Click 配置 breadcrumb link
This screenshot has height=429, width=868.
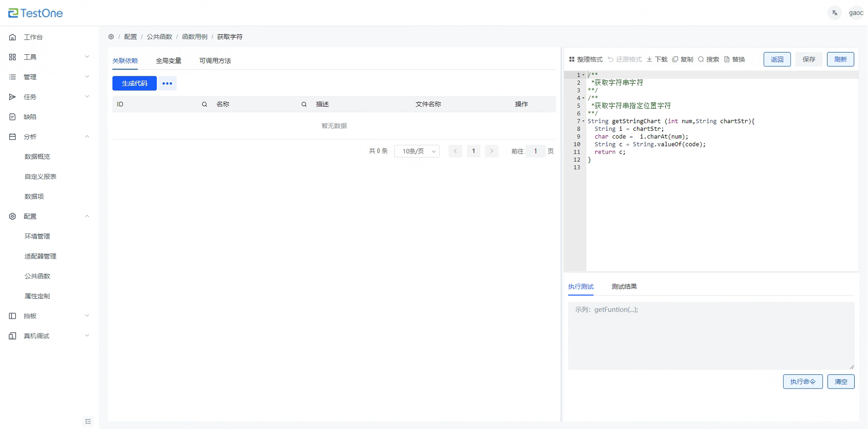click(x=130, y=37)
